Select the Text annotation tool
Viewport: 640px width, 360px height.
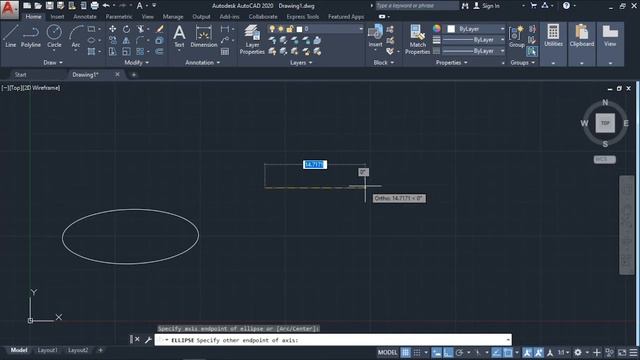pyautogui.click(x=179, y=36)
